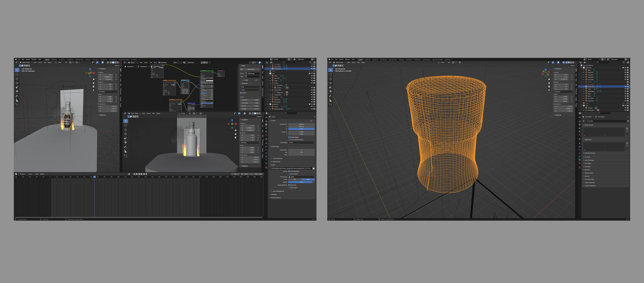Select the BW color mode button
The width and height of the screenshot is (644, 283).
tap(295, 179)
